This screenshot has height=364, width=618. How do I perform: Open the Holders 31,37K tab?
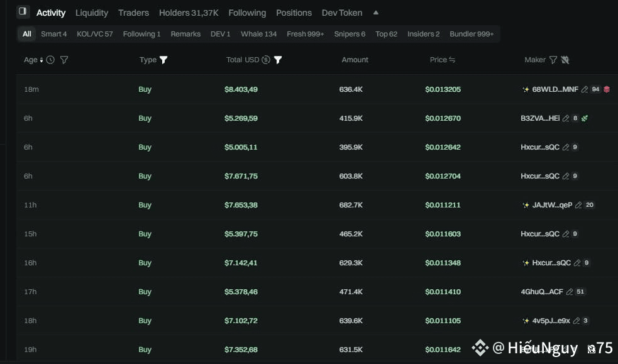coord(189,13)
